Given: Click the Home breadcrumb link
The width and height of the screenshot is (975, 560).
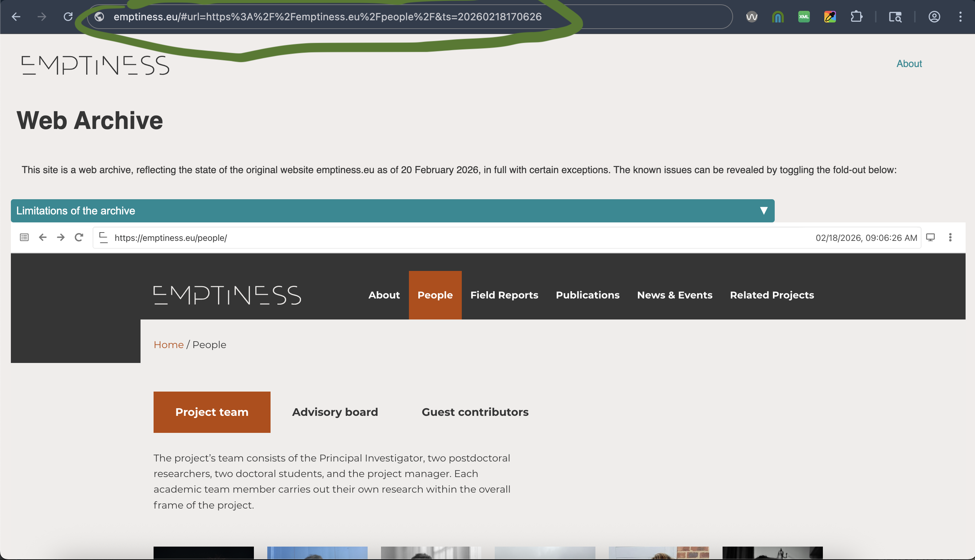Looking at the screenshot, I should click(x=168, y=344).
